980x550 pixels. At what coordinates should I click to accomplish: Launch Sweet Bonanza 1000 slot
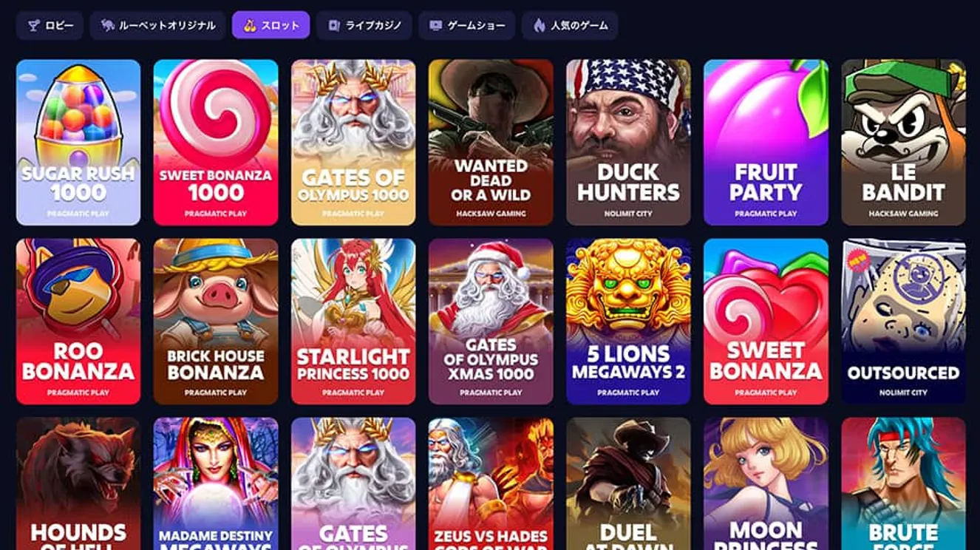point(216,143)
